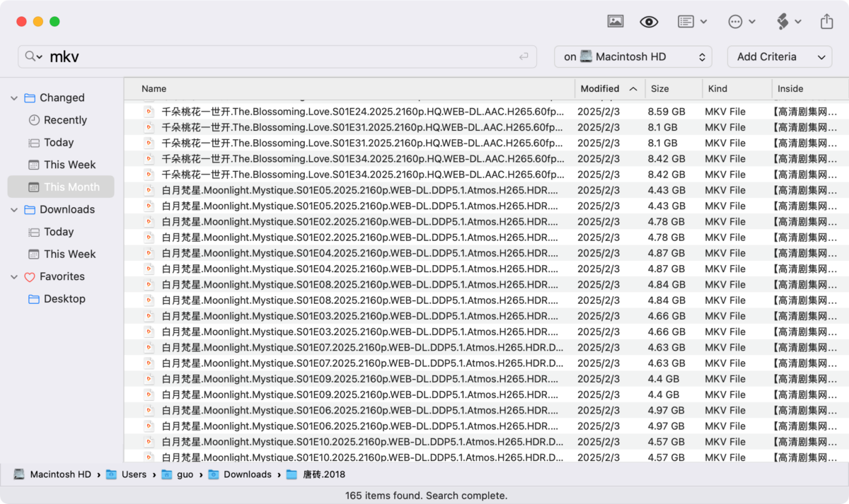Sort by the Inside column header
Image resolution: width=849 pixels, height=504 pixels.
(x=810, y=89)
